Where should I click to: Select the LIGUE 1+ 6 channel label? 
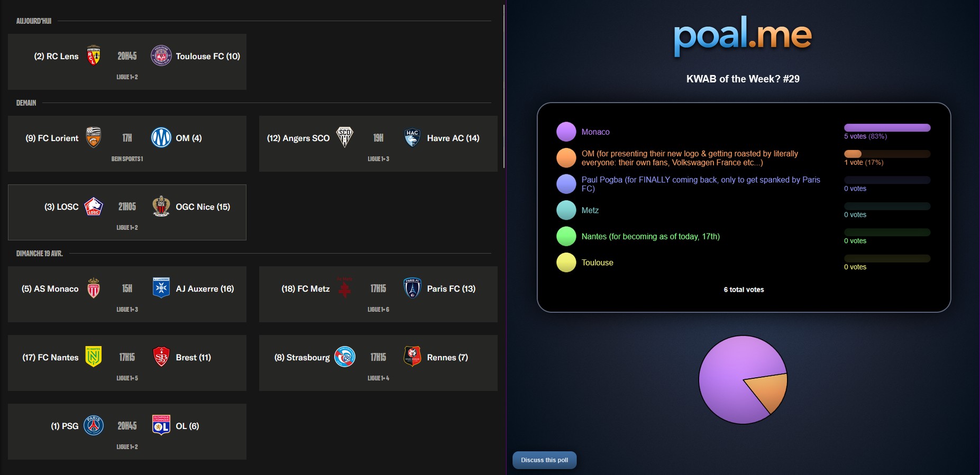(x=378, y=310)
